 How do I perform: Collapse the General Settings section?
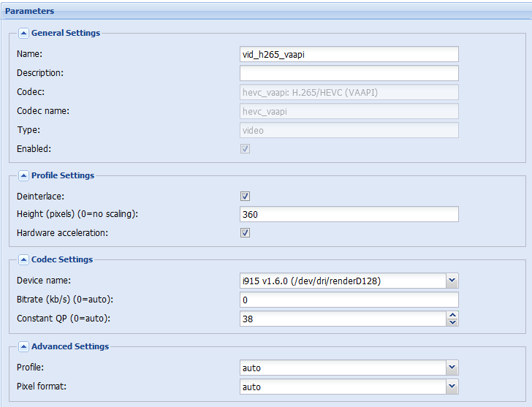coord(23,33)
